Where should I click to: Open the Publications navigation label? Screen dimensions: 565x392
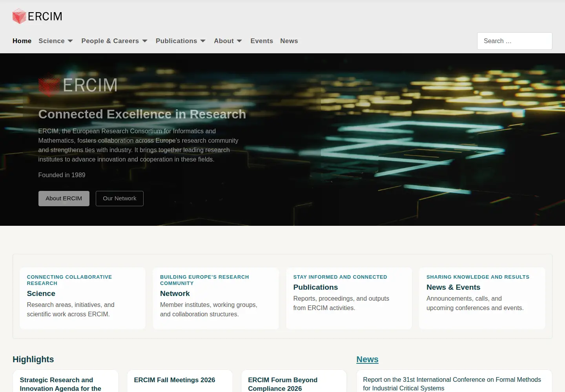177,41
